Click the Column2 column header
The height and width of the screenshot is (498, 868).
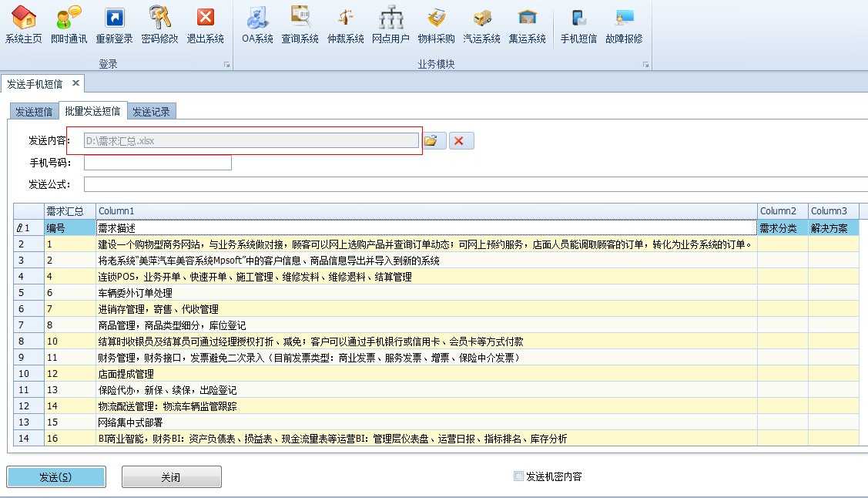click(783, 211)
